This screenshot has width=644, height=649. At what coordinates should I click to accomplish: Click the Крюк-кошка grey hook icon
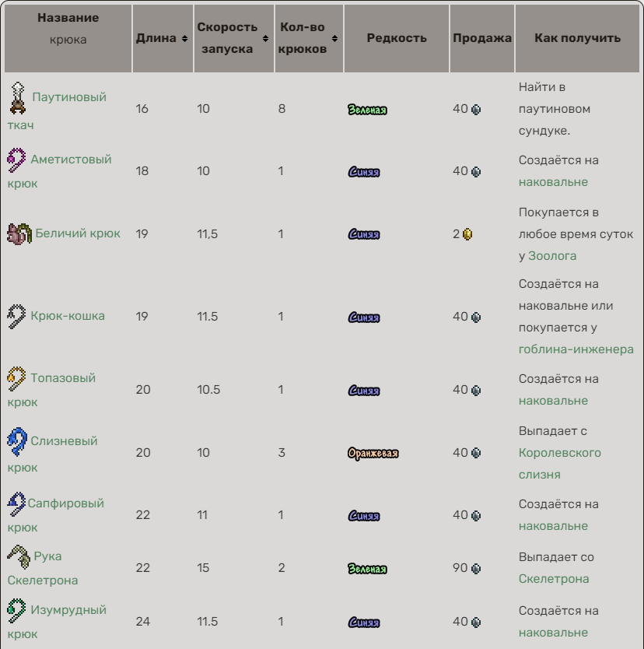tap(16, 316)
